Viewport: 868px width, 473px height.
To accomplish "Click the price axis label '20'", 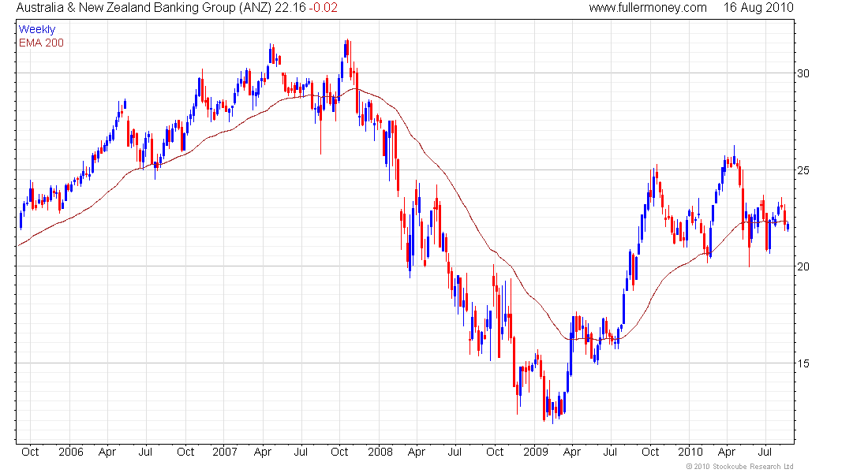I will click(x=803, y=266).
